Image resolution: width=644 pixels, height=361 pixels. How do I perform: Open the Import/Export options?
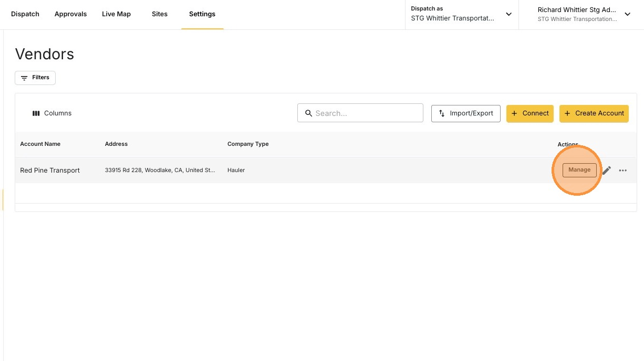click(x=466, y=113)
